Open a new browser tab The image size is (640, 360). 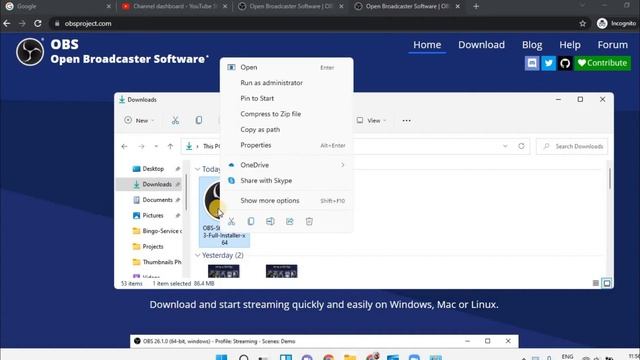click(x=476, y=6)
